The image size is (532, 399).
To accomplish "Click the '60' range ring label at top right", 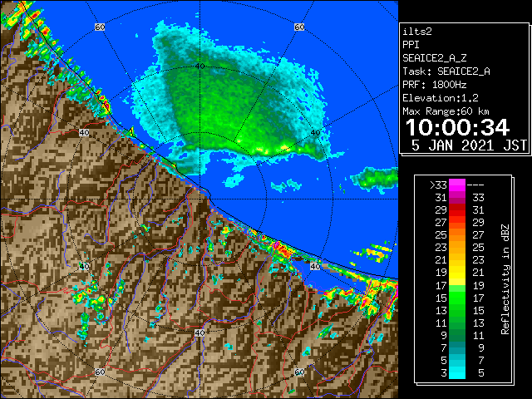I will pos(299,27).
